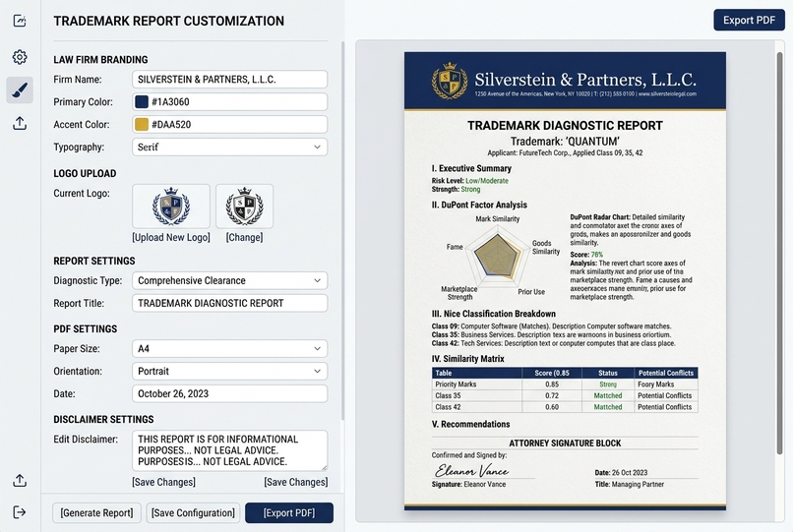Click the 'TRADEMARK DIAGNOSTIC REPORT' preview heading

click(x=565, y=126)
